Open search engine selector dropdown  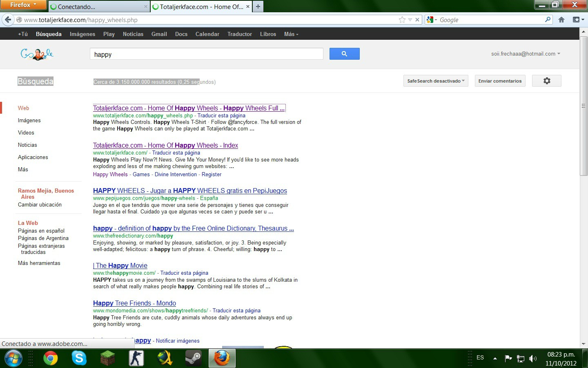pos(431,20)
